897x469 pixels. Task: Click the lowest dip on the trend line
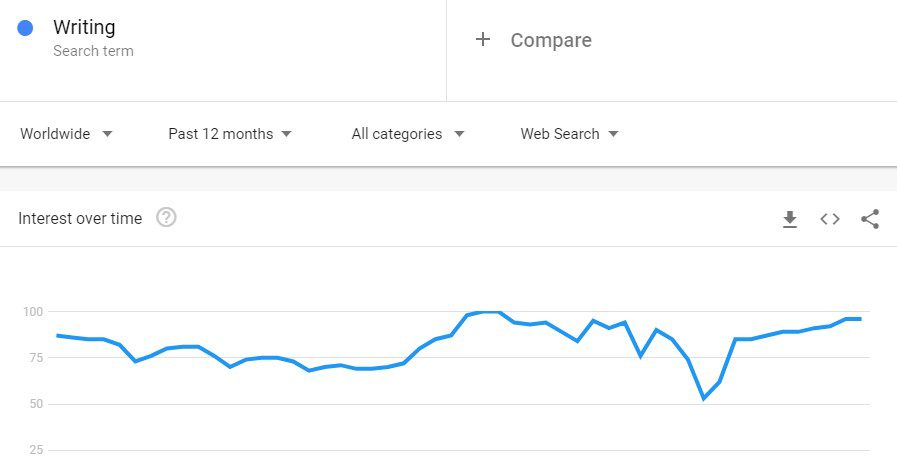click(704, 398)
